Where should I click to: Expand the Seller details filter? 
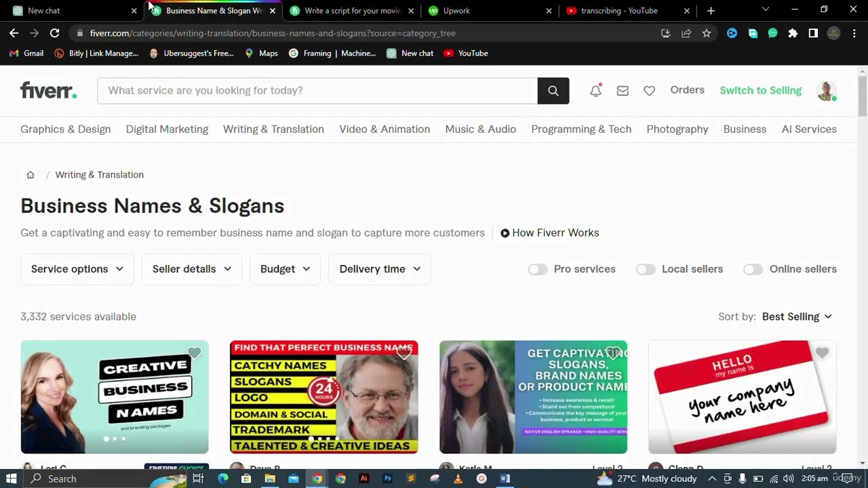click(x=192, y=269)
